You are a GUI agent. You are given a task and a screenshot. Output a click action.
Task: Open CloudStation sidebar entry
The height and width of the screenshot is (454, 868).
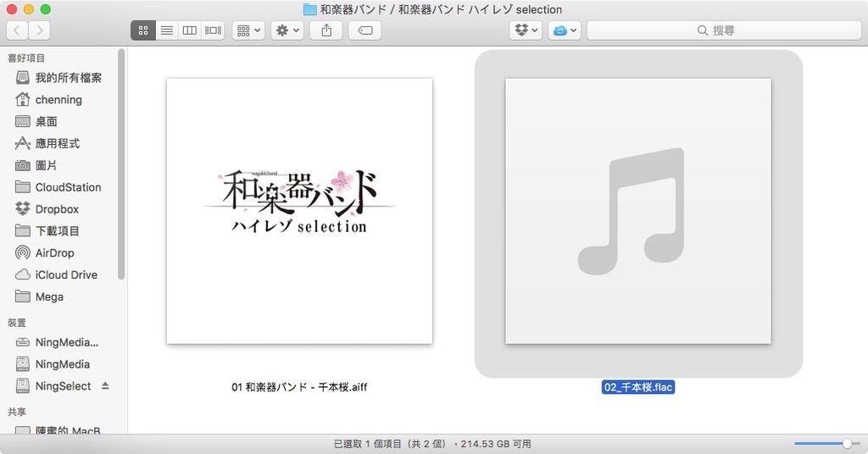tap(68, 187)
